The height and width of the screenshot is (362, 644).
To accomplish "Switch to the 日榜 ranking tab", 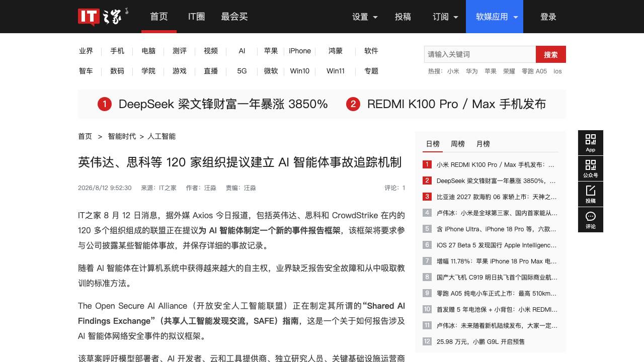I will tap(433, 144).
